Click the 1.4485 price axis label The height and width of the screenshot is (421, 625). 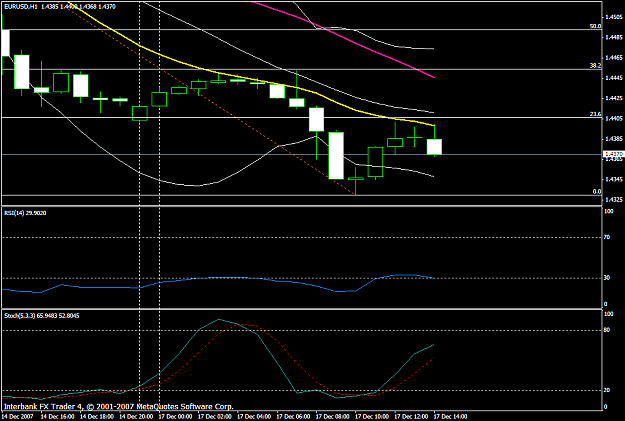pyautogui.click(x=613, y=37)
